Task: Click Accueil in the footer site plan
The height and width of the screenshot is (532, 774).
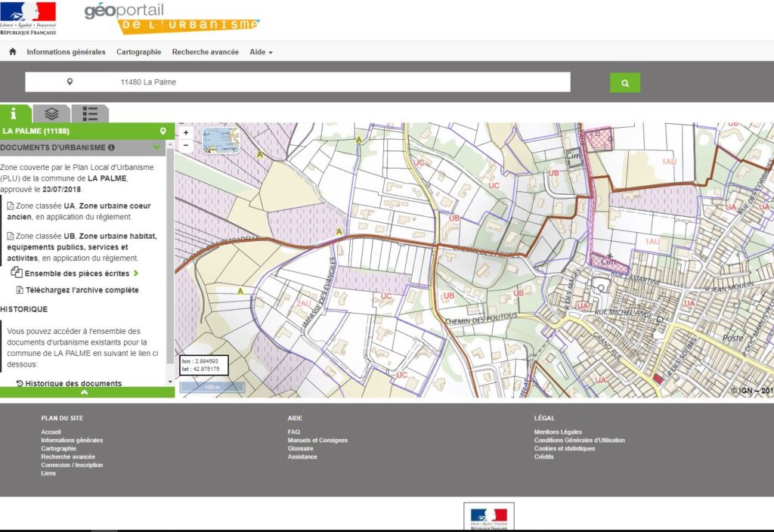Action: pyautogui.click(x=51, y=431)
